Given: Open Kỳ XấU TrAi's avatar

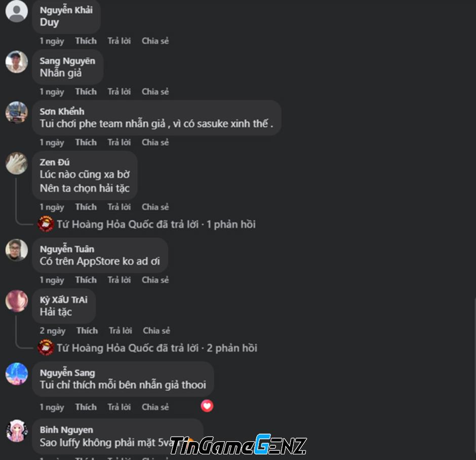Looking at the screenshot, I should click(17, 301).
